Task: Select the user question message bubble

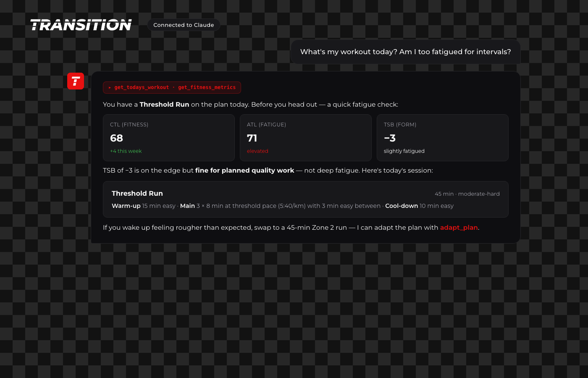Action: [x=405, y=52]
